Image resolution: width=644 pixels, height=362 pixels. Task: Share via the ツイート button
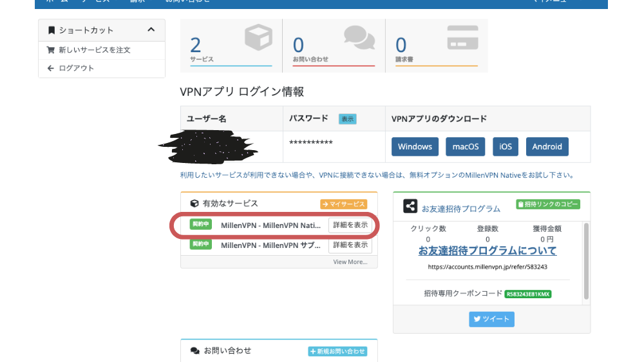(x=491, y=319)
